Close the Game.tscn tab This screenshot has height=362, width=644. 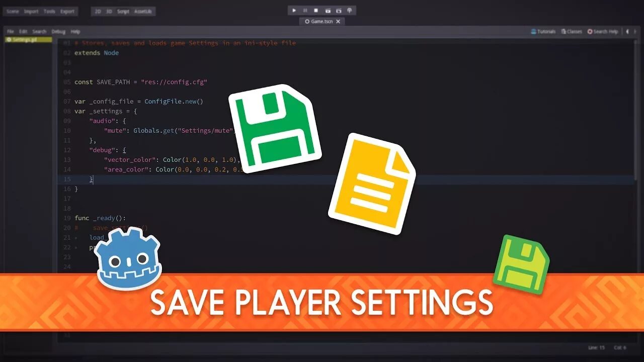338,22
